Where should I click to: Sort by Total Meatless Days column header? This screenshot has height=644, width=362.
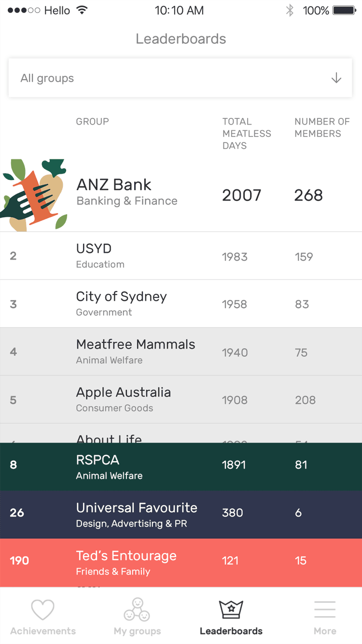click(x=247, y=133)
